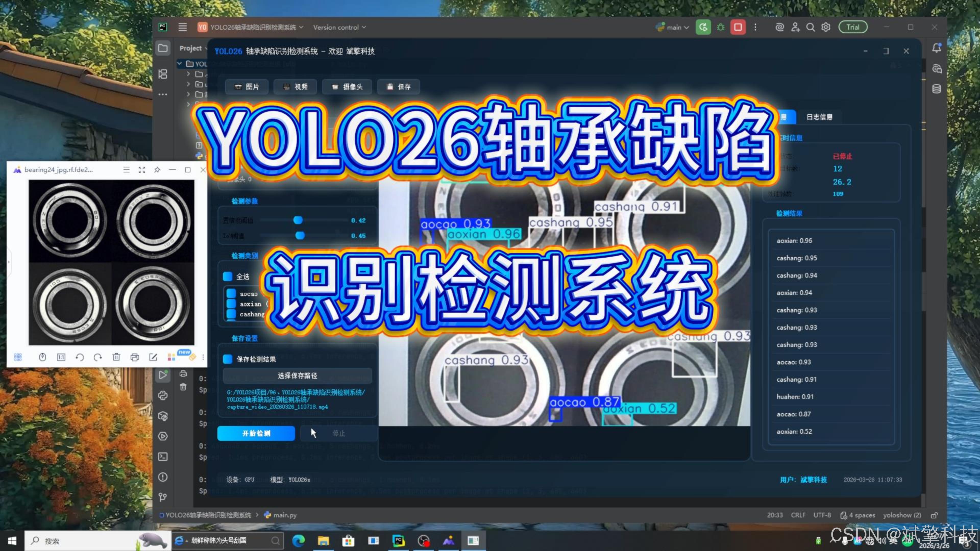This screenshot has height=551, width=980.
Task: Toggle the aoxian class checkbox
Action: pyautogui.click(x=231, y=304)
